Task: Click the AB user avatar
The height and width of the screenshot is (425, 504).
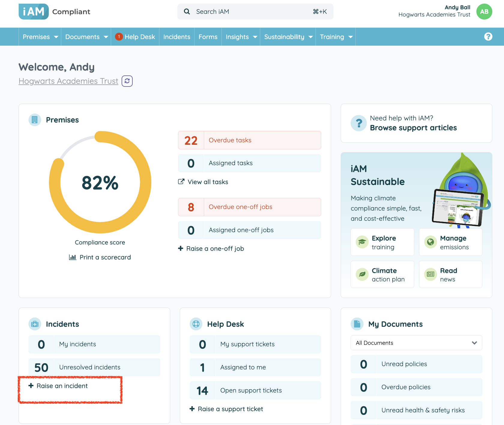Action: click(x=484, y=12)
